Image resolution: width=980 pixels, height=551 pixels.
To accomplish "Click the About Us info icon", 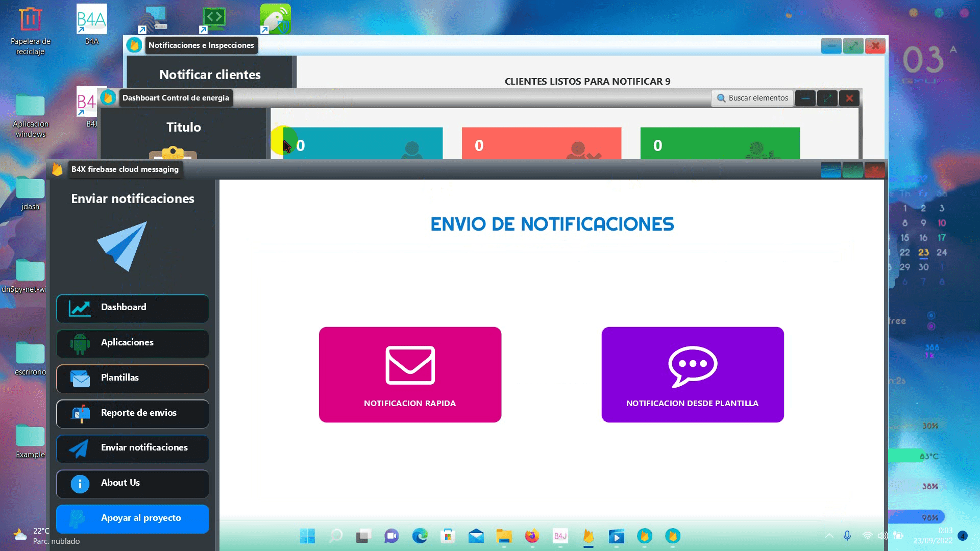I will (x=80, y=484).
